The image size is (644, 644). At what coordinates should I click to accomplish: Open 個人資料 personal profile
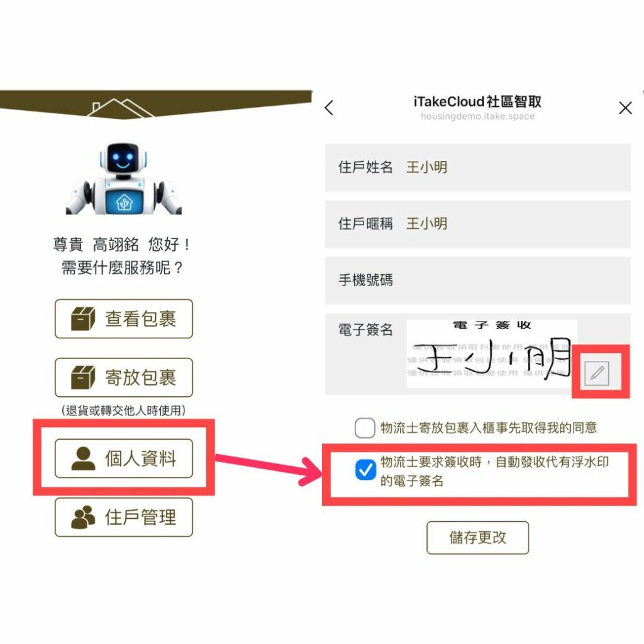pyautogui.click(x=124, y=458)
